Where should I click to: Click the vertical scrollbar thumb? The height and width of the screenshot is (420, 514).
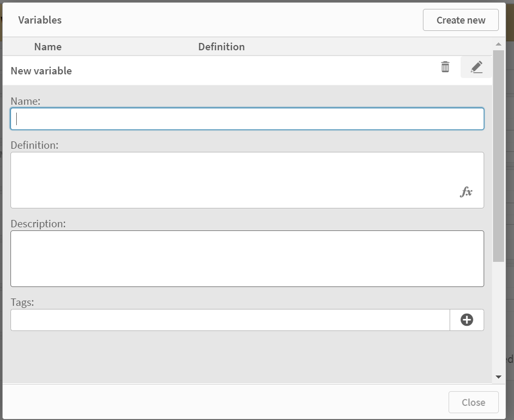pos(498,156)
